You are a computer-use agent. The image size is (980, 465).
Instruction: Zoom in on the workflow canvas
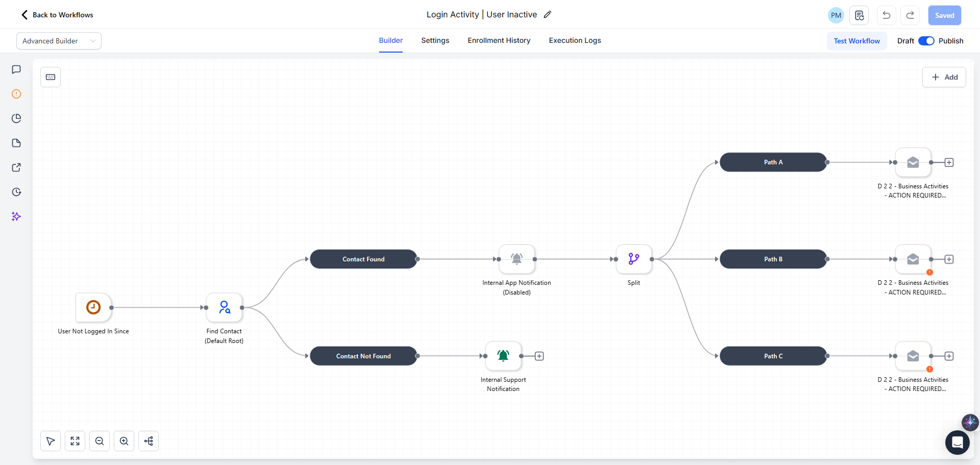tap(124, 441)
